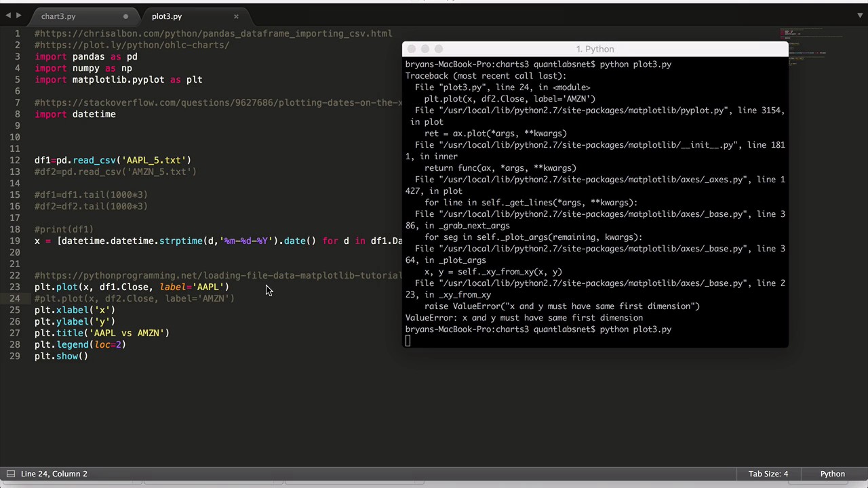Click 'ret = ax.plot(*args, **kwargs)' in Terminal
Image resolution: width=868 pixels, height=488 pixels.
[x=496, y=134]
